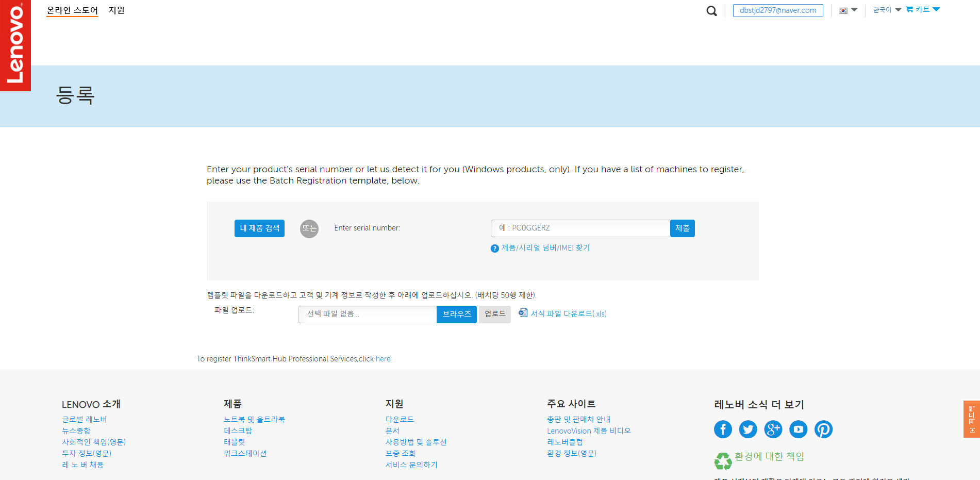Open 투자 정보(영문) link
The image size is (980, 480).
coord(87,454)
